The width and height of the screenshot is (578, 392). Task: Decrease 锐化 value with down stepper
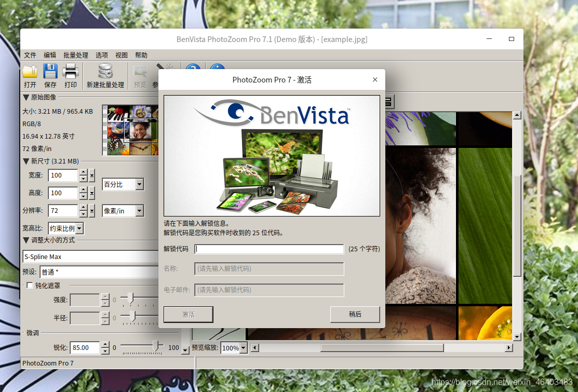pos(105,351)
